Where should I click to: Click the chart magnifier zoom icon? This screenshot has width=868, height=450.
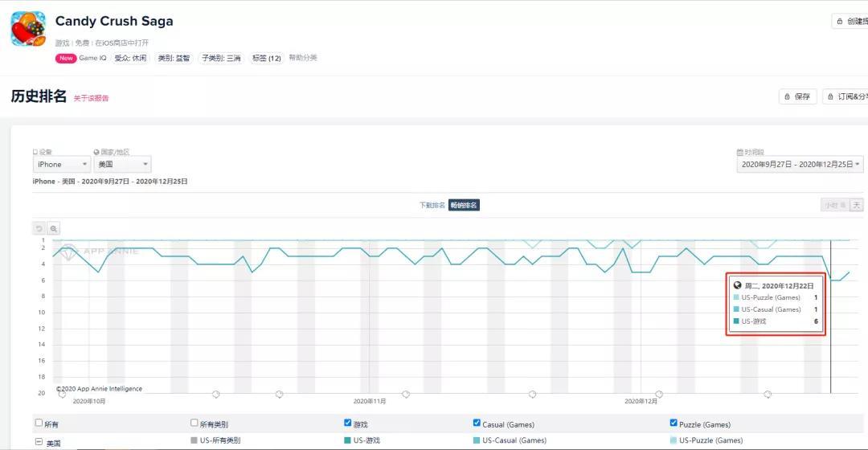53,229
